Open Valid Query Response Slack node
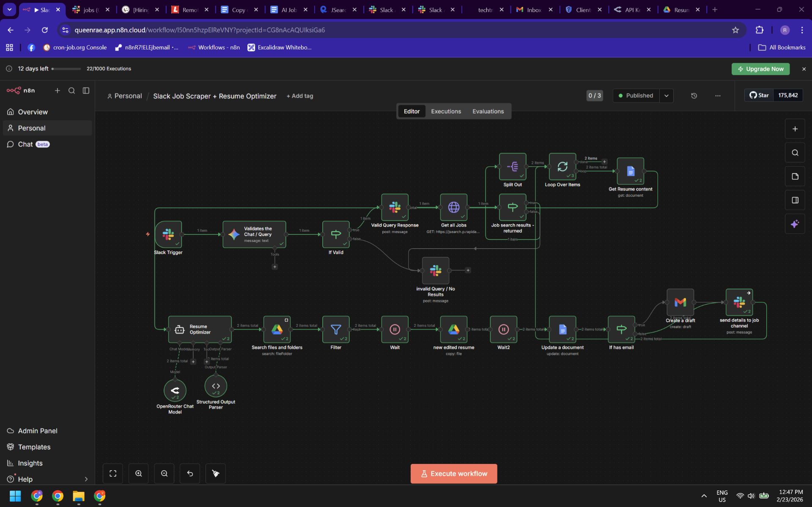 [x=395, y=207]
